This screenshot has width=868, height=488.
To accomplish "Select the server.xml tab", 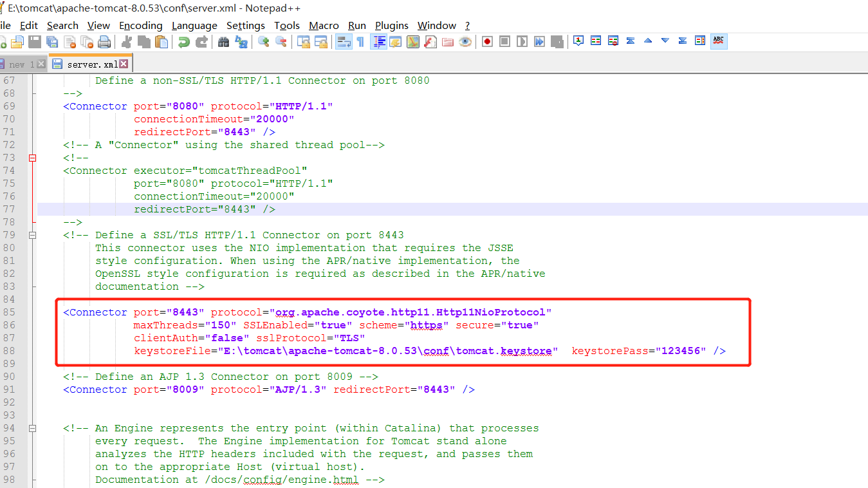I will (x=90, y=64).
